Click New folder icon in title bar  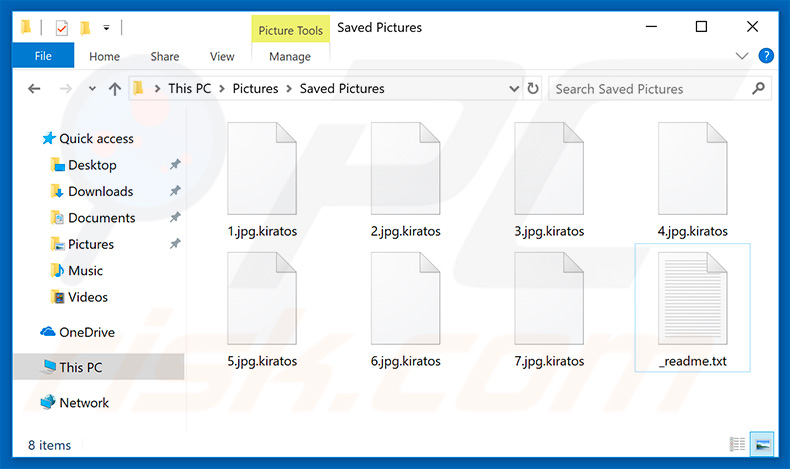pyautogui.click(x=85, y=27)
